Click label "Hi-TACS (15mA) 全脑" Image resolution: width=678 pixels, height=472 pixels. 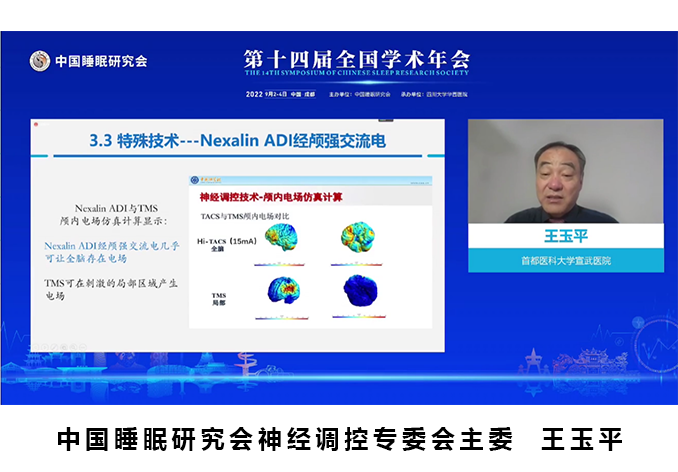(227, 245)
